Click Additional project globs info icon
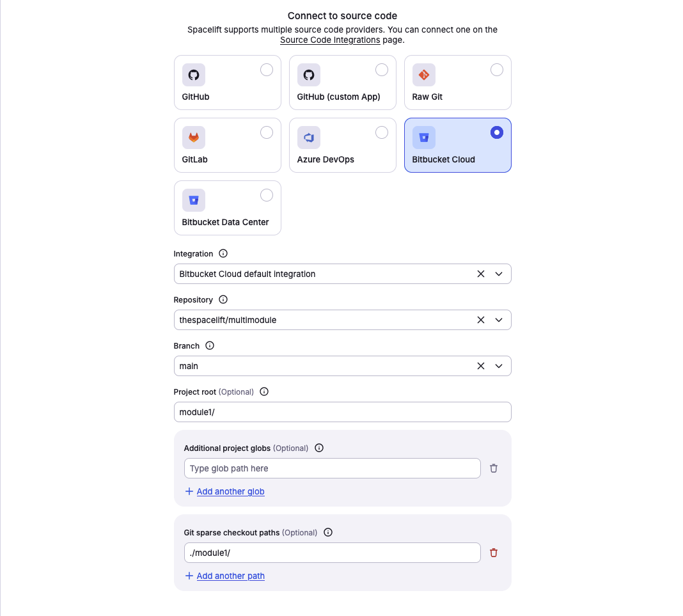 tap(319, 448)
